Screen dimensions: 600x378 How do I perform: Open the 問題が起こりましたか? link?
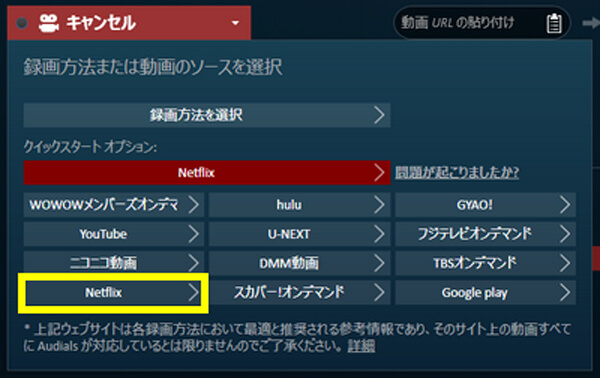[x=457, y=173]
